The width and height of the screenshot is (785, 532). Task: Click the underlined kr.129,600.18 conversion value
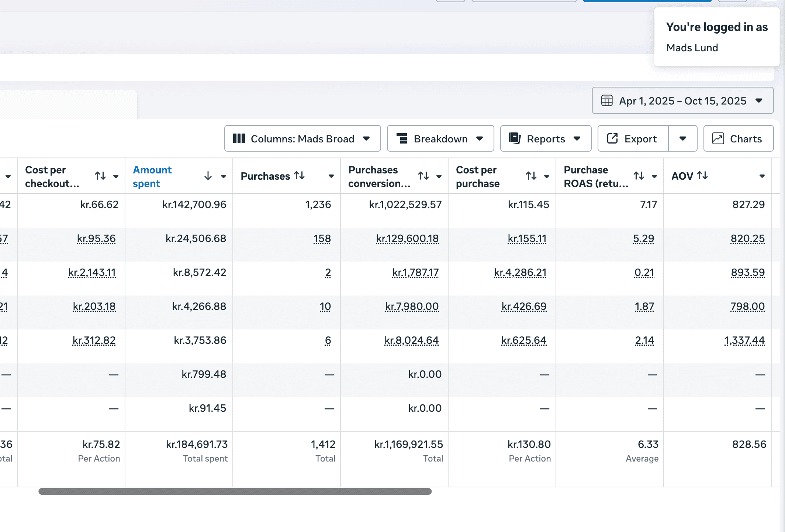click(407, 239)
